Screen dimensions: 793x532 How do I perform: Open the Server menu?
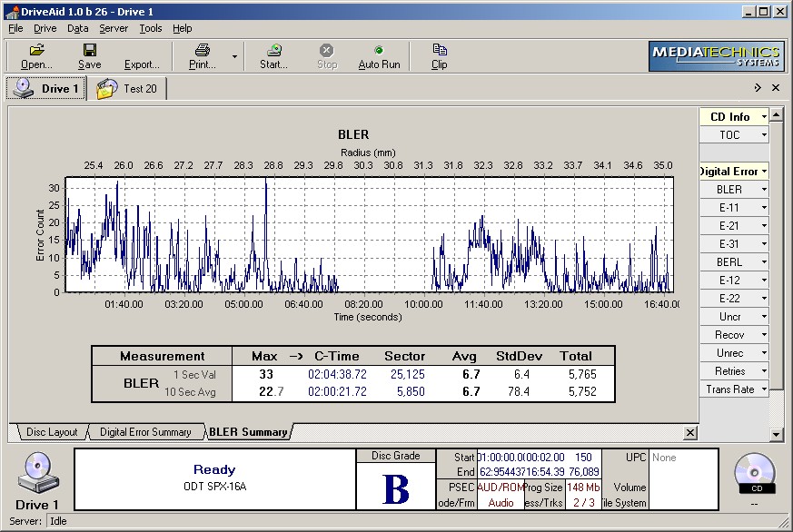114,28
